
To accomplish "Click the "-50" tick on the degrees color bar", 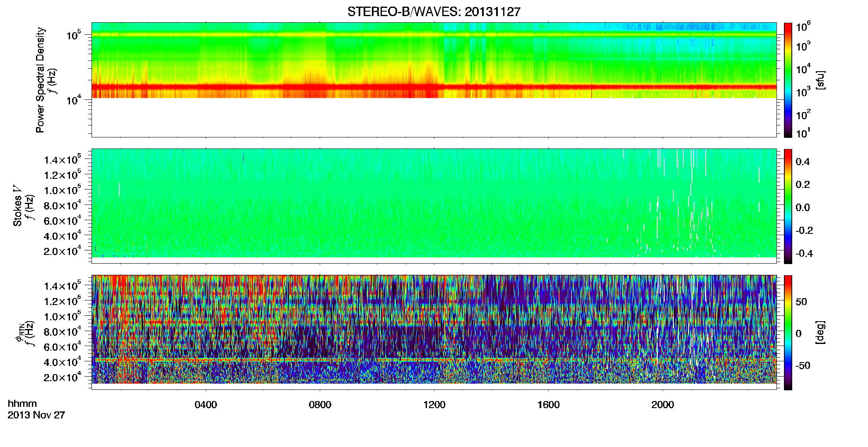I will [x=803, y=365].
